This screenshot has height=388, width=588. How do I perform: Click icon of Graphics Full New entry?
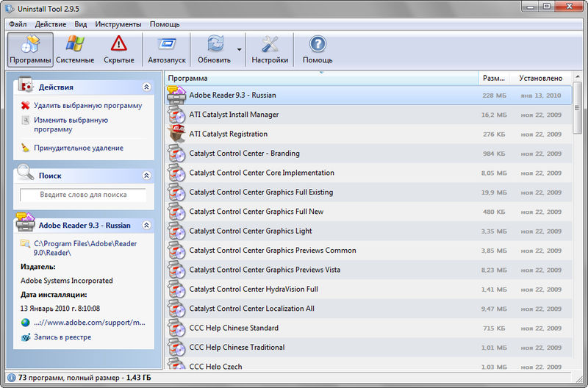pos(176,212)
